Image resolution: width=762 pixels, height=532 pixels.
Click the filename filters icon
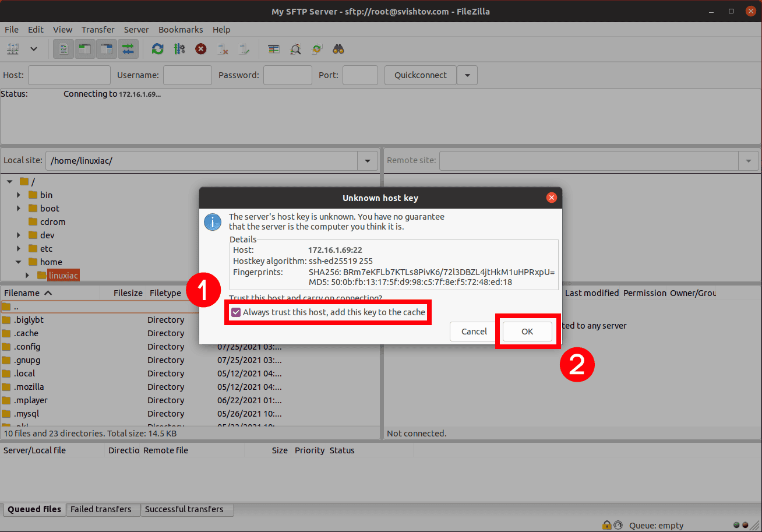[x=274, y=48]
